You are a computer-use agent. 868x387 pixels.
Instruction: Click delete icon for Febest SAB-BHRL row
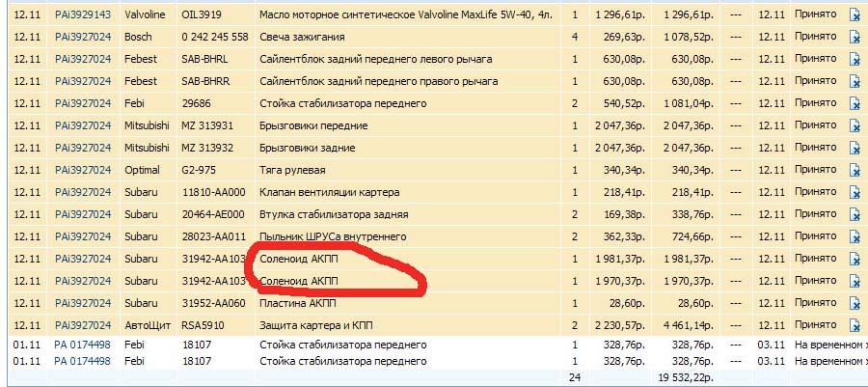tap(854, 60)
